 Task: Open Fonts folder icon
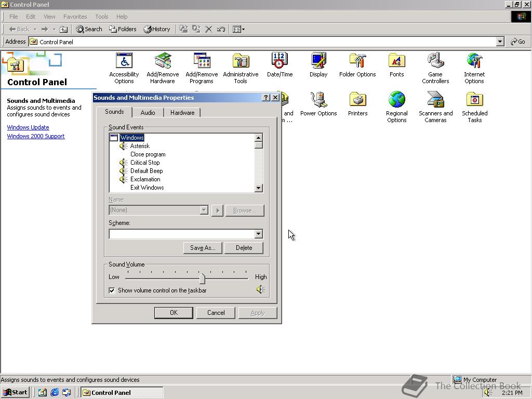(x=396, y=65)
